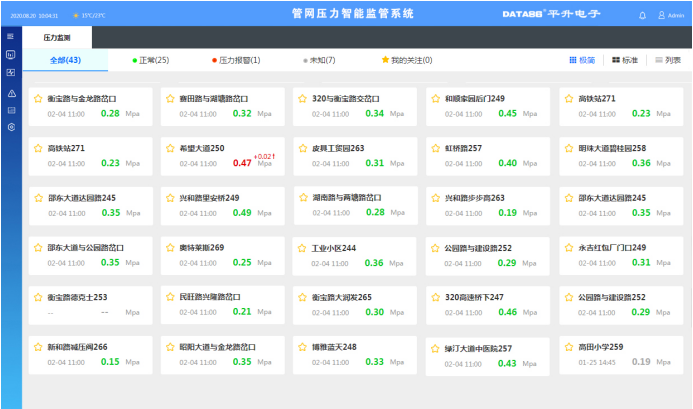Filter by 正常(25) status
The width and height of the screenshot is (693, 409).
click(x=150, y=60)
